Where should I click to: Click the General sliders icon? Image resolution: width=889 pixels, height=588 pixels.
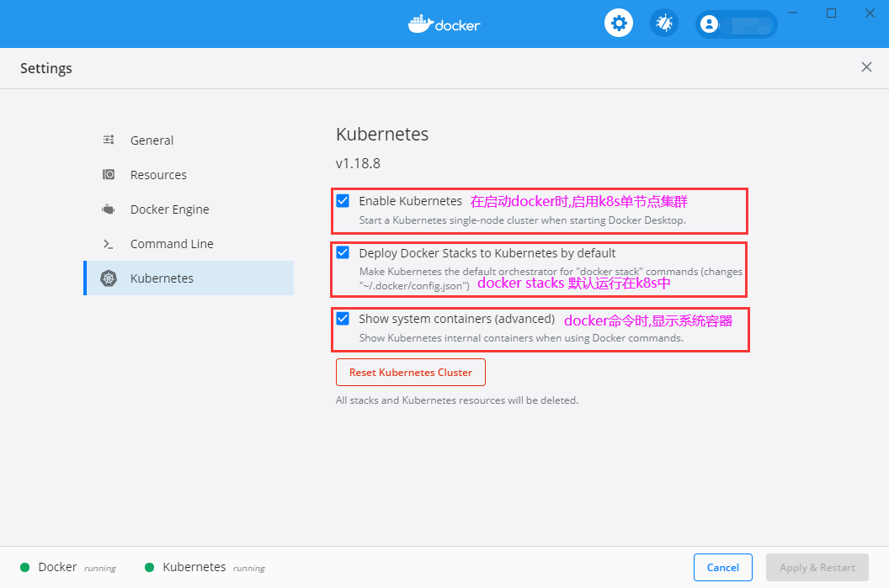pyautogui.click(x=109, y=140)
